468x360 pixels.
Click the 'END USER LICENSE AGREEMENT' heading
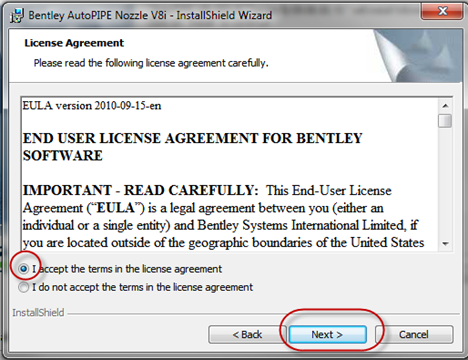192,147
